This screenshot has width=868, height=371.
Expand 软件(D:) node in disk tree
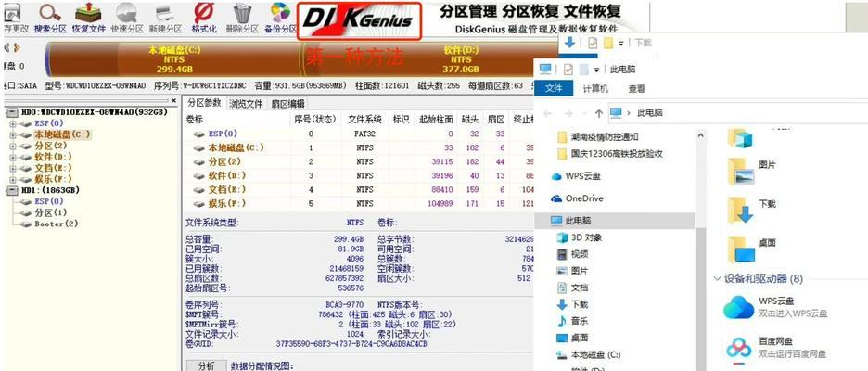pos(12,157)
